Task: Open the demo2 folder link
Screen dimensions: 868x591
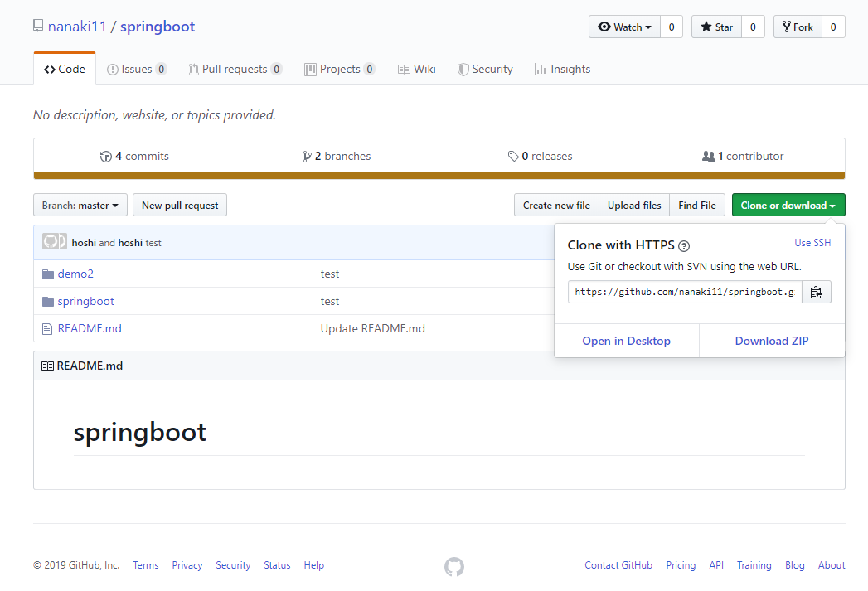Action: [x=75, y=274]
